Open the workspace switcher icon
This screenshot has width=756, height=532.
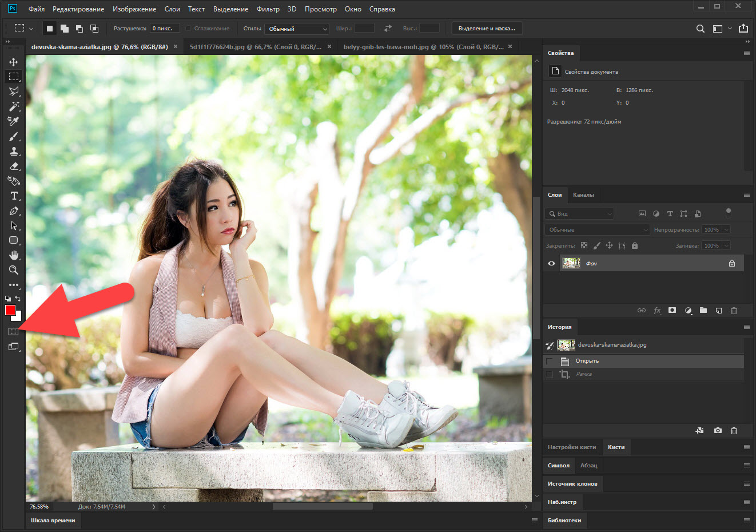722,28
